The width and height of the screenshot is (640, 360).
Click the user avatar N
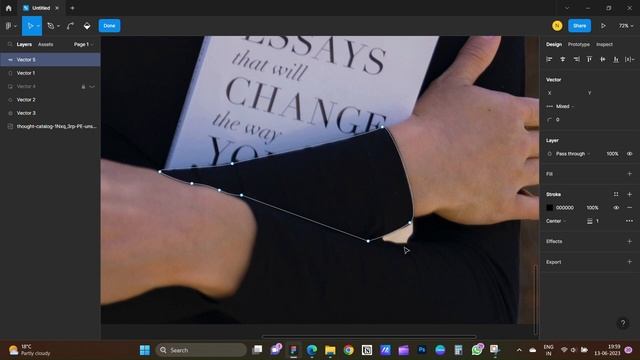(x=557, y=26)
